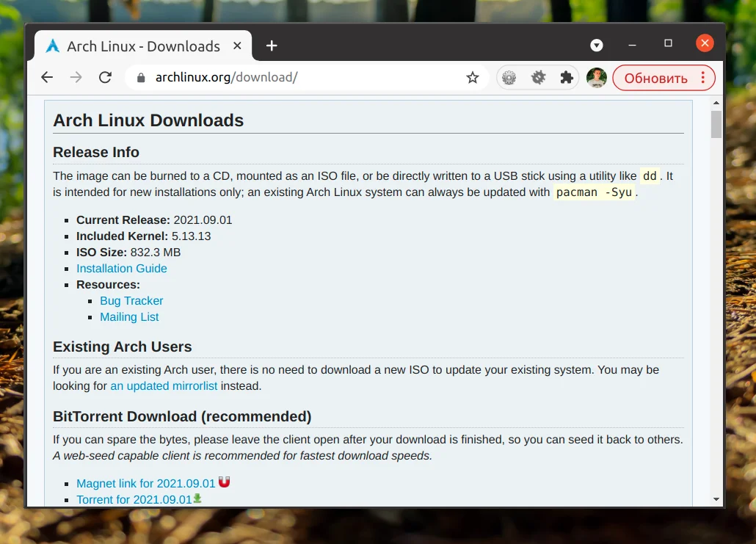Close the Arch Linux - Downloads tab
This screenshot has width=756, height=544.
point(237,46)
